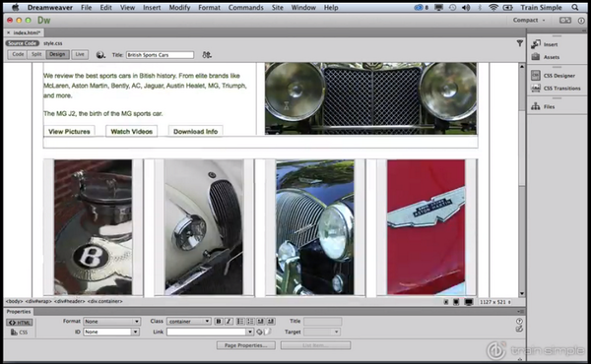The width and height of the screenshot is (591, 364).
Task: Open the Files panel icon
Action: click(x=536, y=106)
